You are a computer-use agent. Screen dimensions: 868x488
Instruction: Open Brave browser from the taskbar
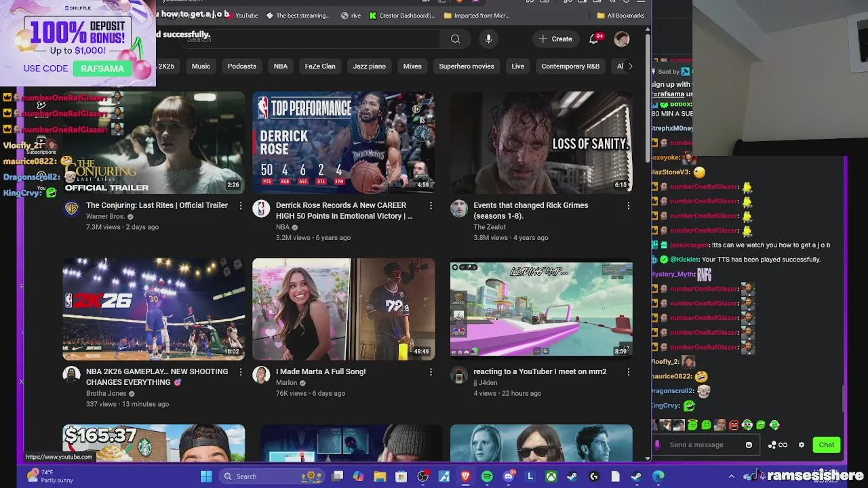465,476
